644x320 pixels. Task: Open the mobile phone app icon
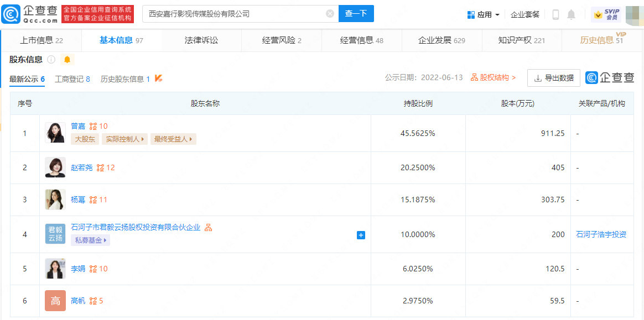(x=555, y=14)
